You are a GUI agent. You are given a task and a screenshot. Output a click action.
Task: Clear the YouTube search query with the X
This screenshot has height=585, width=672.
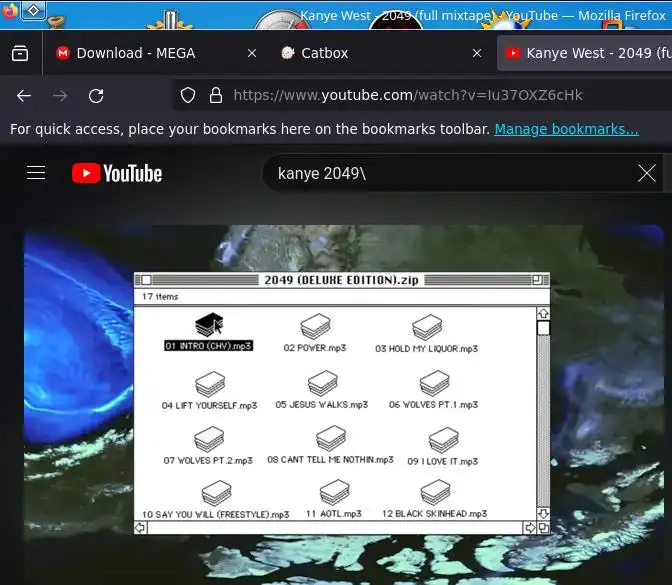click(x=646, y=174)
